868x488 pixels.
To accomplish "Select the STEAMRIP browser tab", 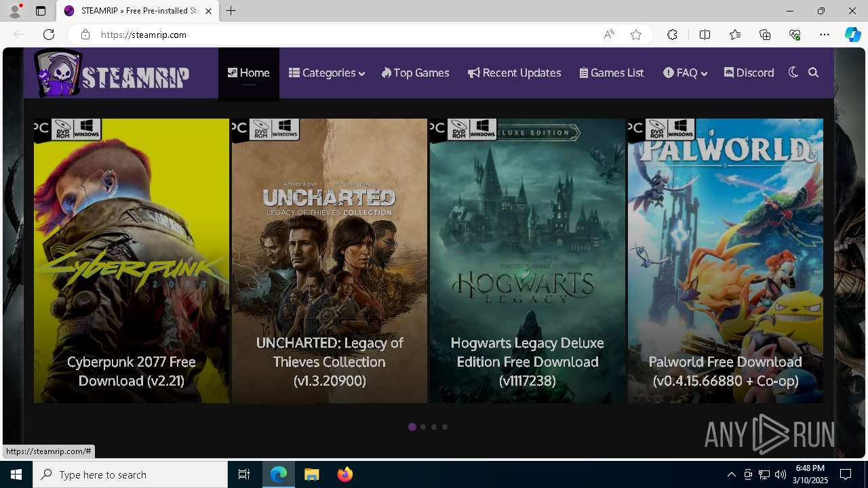I will (138, 11).
